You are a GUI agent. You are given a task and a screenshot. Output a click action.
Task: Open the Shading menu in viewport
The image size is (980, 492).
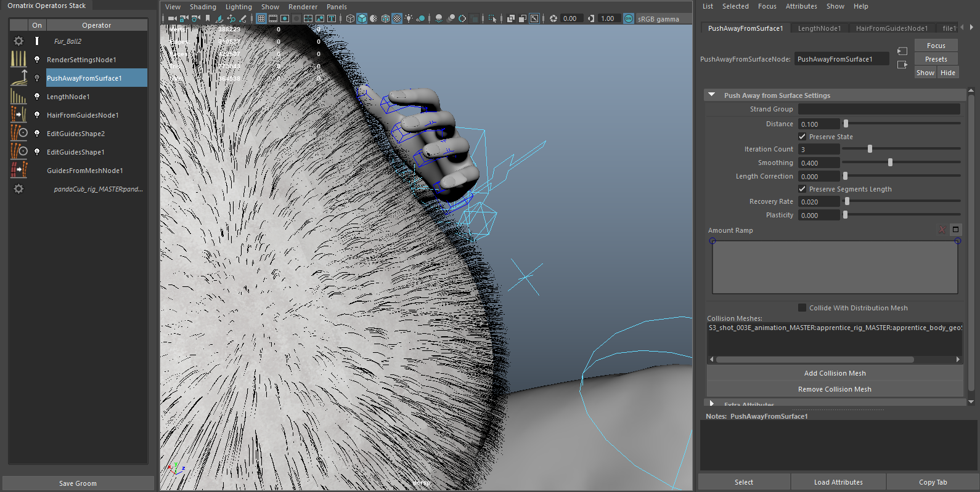coord(203,7)
